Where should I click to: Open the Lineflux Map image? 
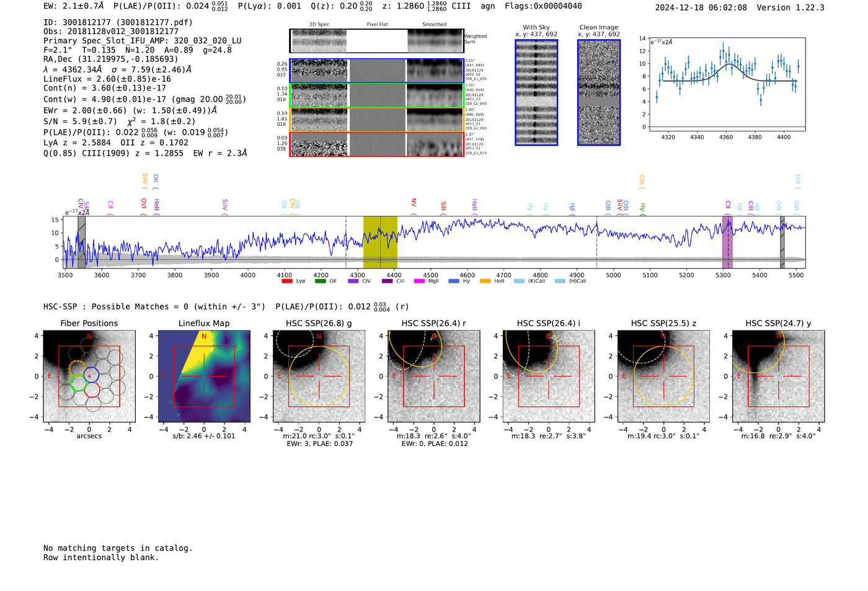(204, 376)
